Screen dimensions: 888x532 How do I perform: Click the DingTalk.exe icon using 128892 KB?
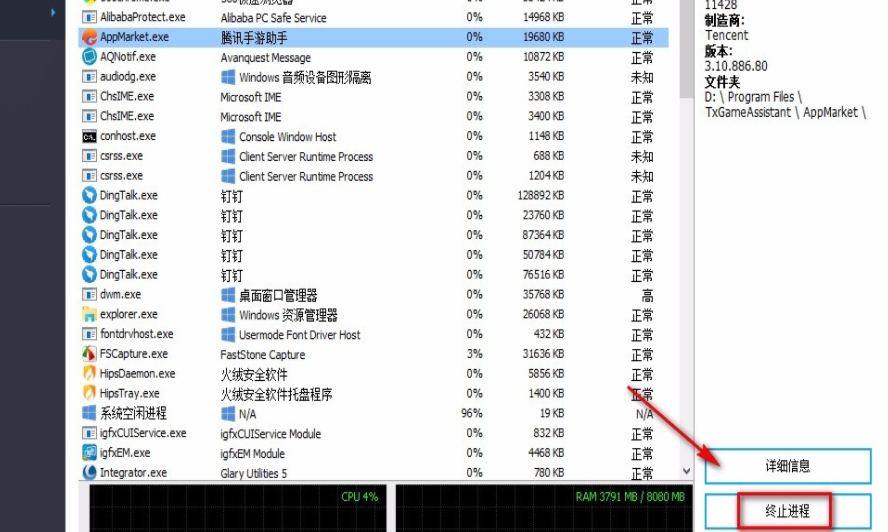point(89,195)
